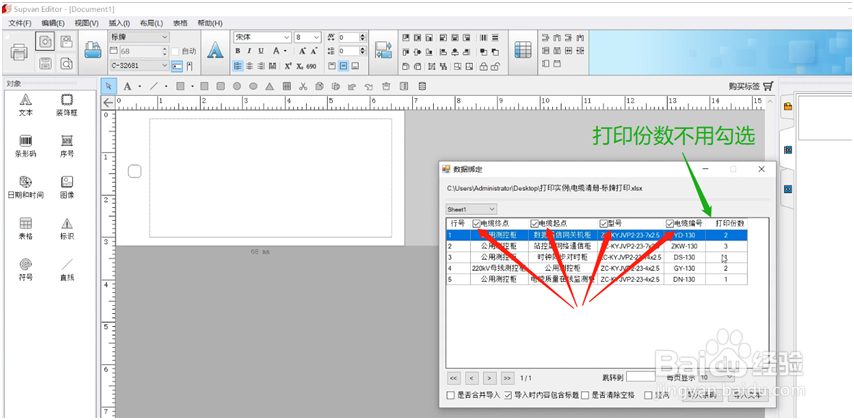
Task: Enable the 是否合并导入 checkbox
Action: point(450,395)
